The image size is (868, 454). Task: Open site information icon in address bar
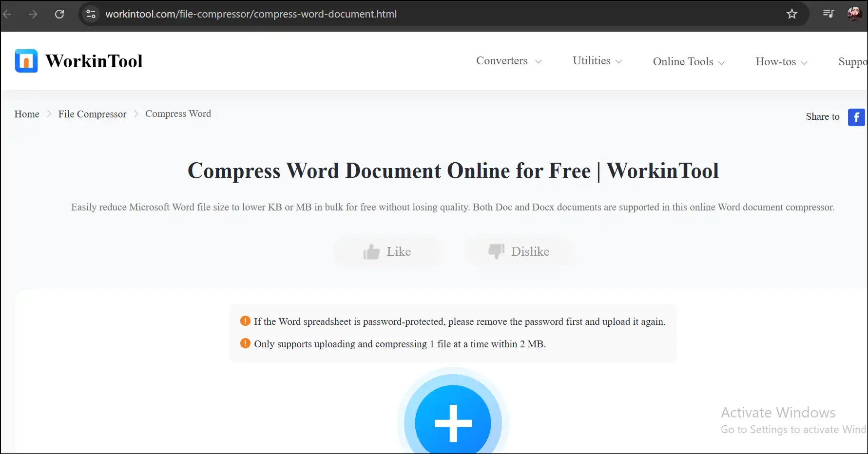[91, 14]
